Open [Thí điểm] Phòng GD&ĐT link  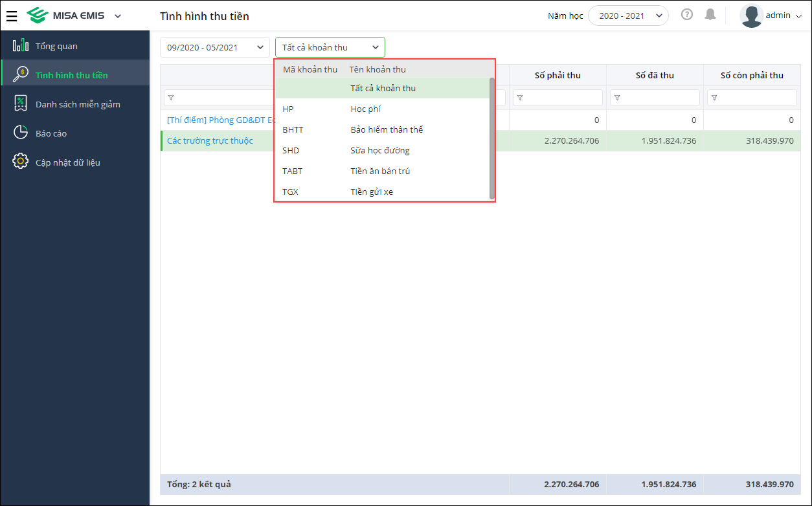tap(221, 120)
